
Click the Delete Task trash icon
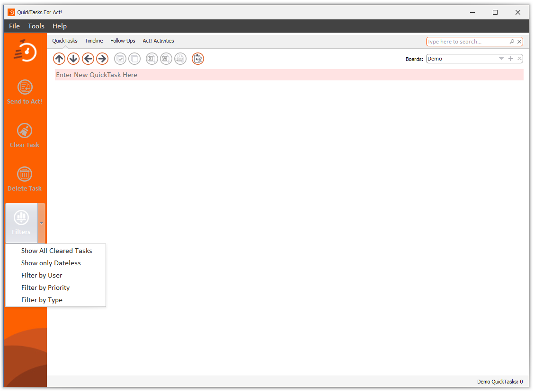(25, 174)
